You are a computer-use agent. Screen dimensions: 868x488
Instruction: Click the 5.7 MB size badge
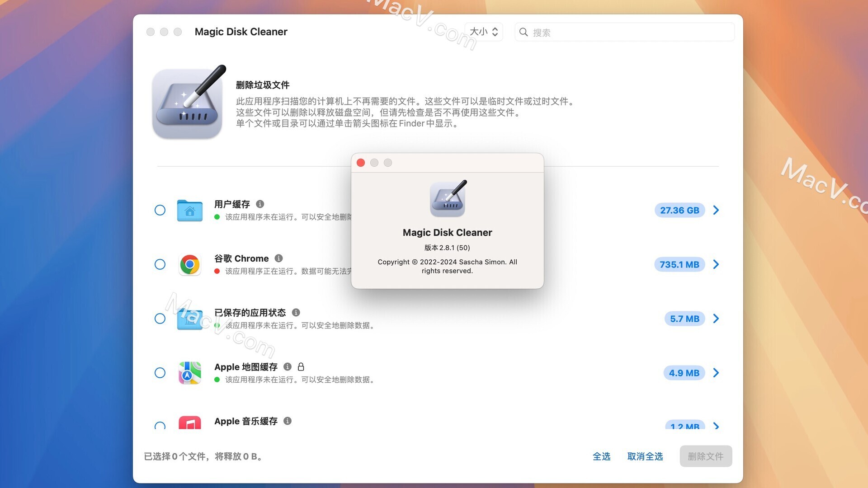[x=684, y=319]
